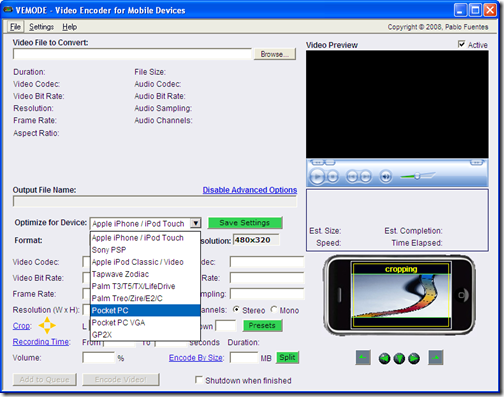504x397 pixels.
Task: Choose Pocket PC VGA option
Action: tap(145, 323)
